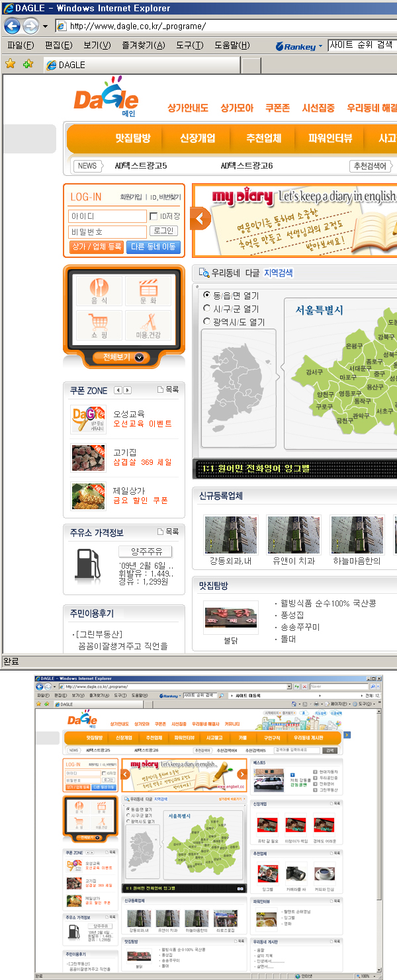Viewport: 397px width, 980px height.
Task: Click add-to-favorites star-plus icon in enlarged screenshot
Action: click(28, 64)
